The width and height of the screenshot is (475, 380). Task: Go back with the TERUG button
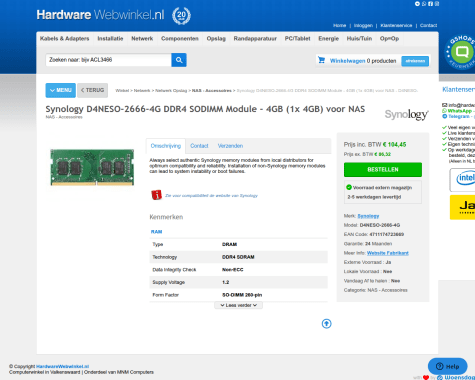click(x=92, y=90)
